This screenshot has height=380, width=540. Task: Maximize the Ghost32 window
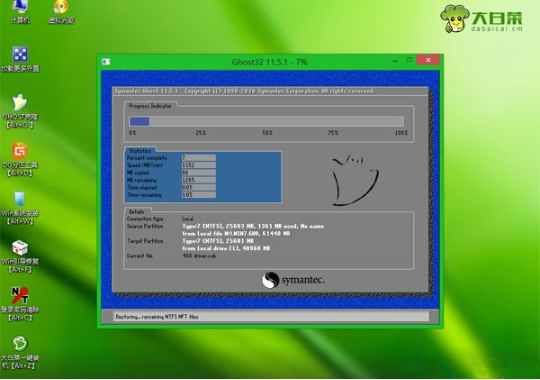point(409,60)
